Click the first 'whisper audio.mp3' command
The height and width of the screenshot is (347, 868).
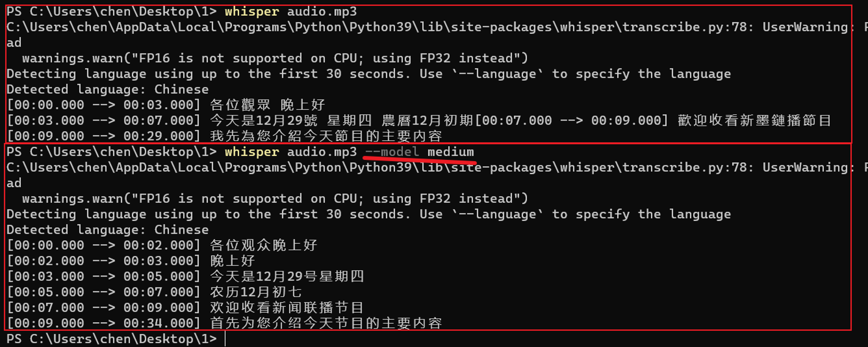(290, 12)
